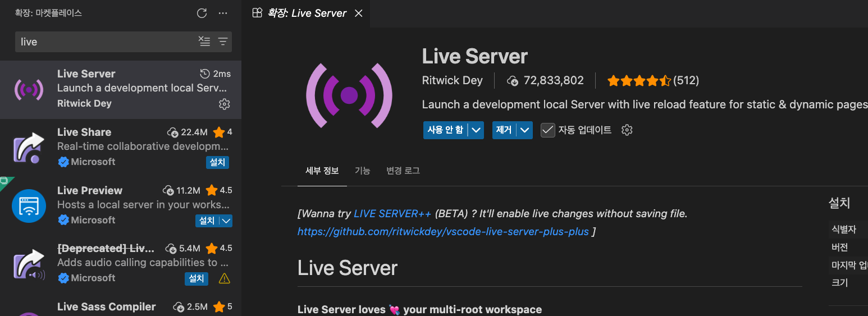868x316 pixels.
Task: Click the (512) rating count
Action: click(x=686, y=80)
